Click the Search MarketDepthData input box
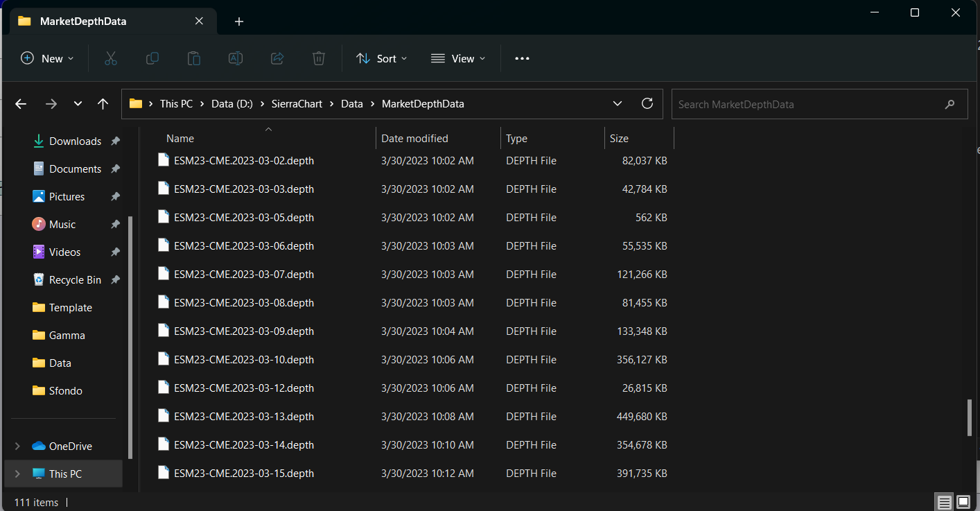This screenshot has width=980, height=511. click(x=807, y=104)
